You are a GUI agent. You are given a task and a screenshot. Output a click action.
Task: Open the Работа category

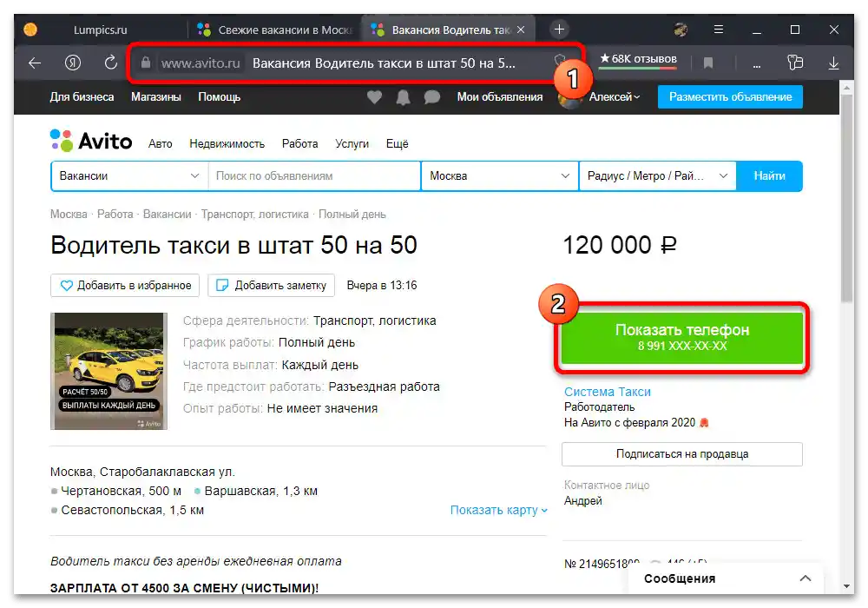click(x=299, y=144)
